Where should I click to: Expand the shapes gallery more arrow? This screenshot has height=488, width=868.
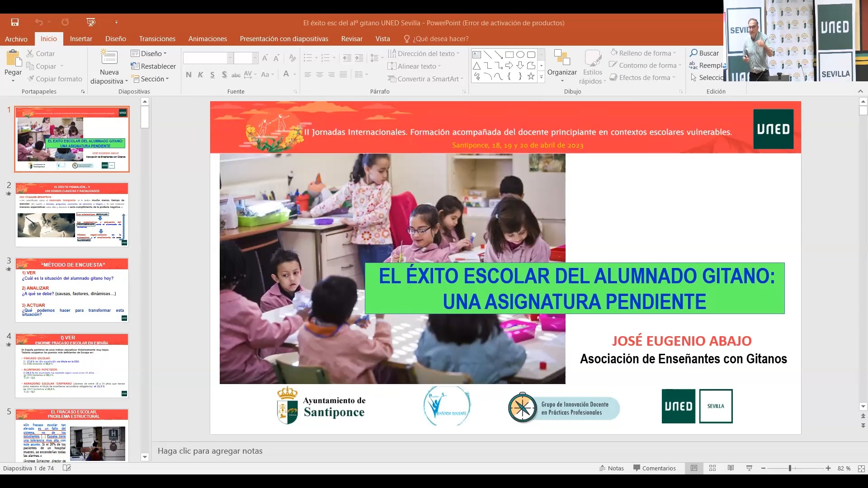click(x=541, y=77)
